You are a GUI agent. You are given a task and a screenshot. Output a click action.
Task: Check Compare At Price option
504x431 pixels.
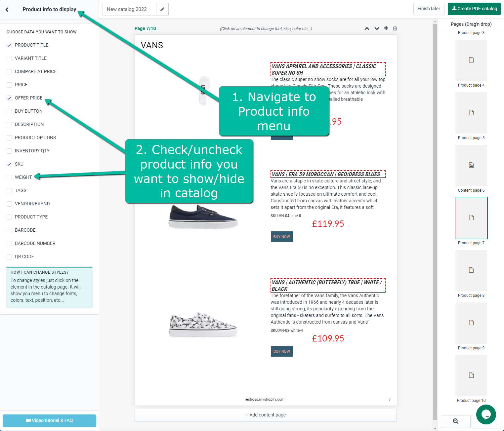[9, 72]
